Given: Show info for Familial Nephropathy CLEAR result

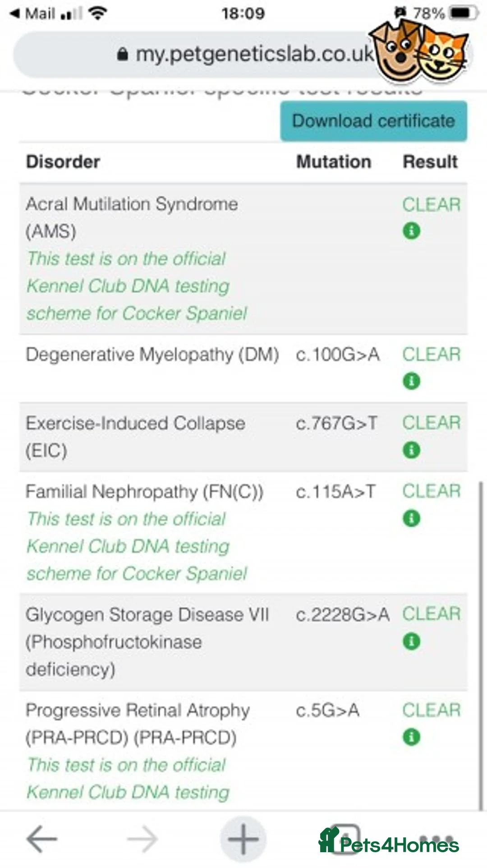Looking at the screenshot, I should point(411,518).
